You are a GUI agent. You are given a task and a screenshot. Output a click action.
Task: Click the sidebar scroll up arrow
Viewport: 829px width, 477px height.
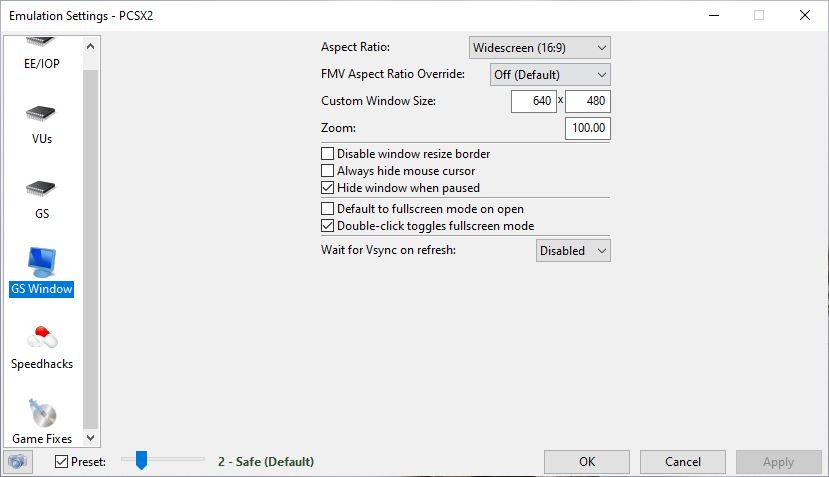point(90,47)
